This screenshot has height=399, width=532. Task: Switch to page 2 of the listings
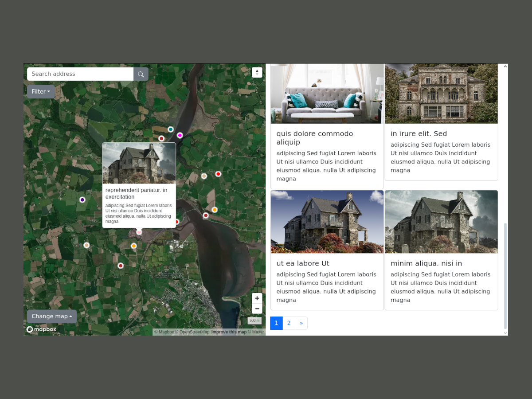289,323
